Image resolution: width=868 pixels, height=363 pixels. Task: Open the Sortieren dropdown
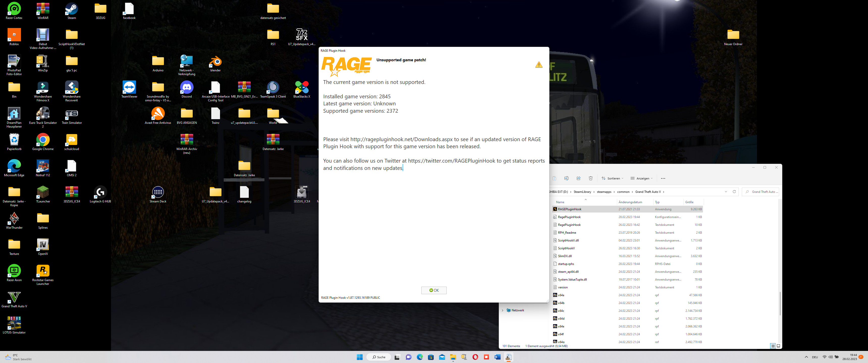pyautogui.click(x=612, y=178)
